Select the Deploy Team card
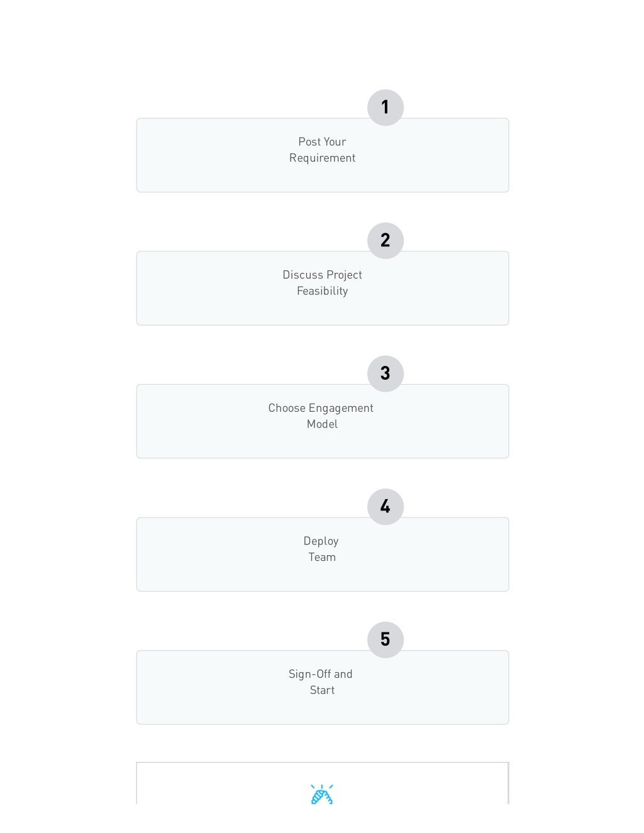 323,554
